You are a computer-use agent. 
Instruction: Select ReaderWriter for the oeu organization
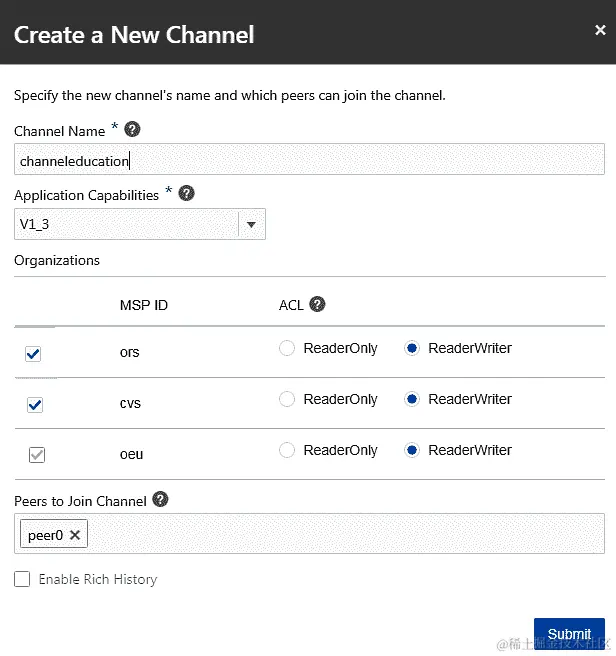coord(412,450)
